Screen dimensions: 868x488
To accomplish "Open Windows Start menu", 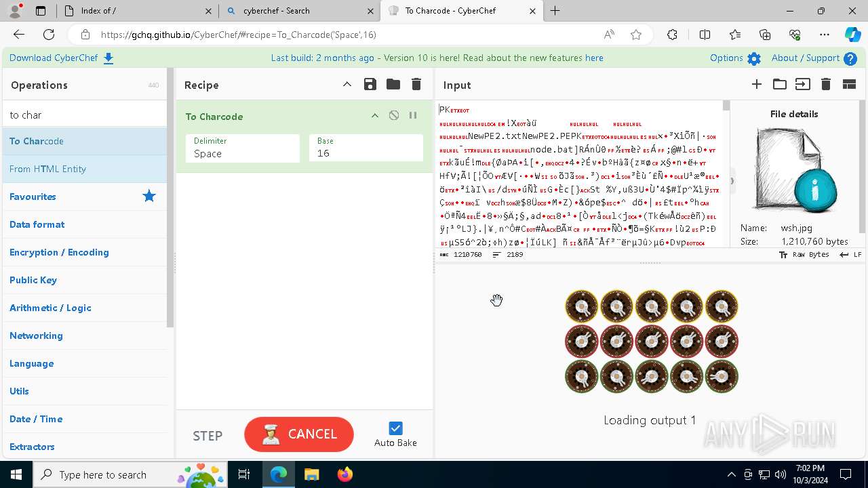I will [x=16, y=474].
